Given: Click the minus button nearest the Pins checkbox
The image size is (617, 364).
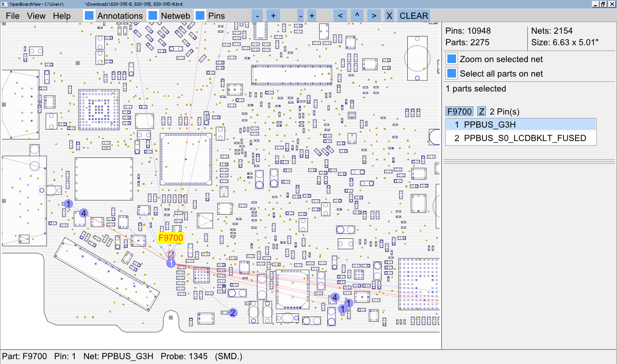Looking at the screenshot, I should (x=257, y=15).
